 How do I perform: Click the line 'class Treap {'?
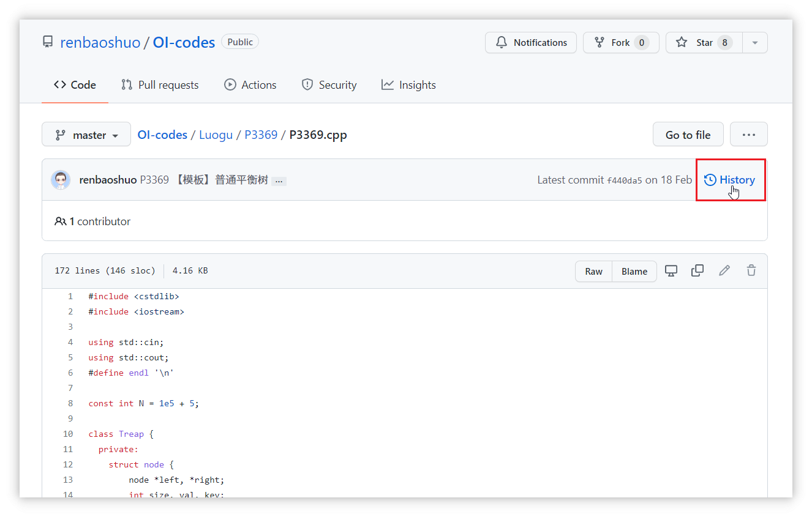[121, 434]
